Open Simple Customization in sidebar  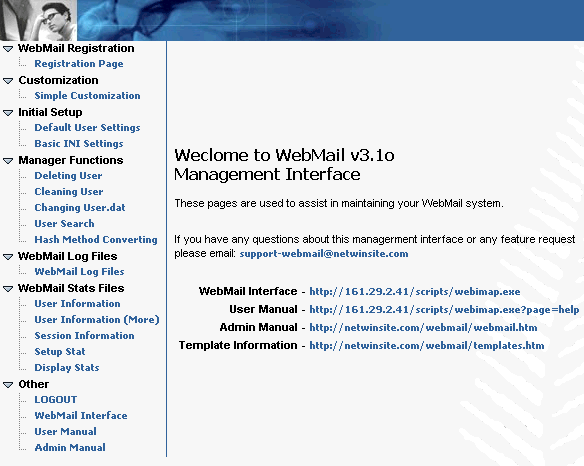click(87, 96)
